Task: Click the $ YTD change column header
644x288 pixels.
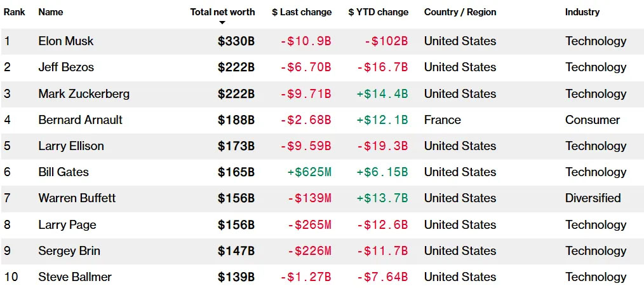Action: pyautogui.click(x=379, y=12)
